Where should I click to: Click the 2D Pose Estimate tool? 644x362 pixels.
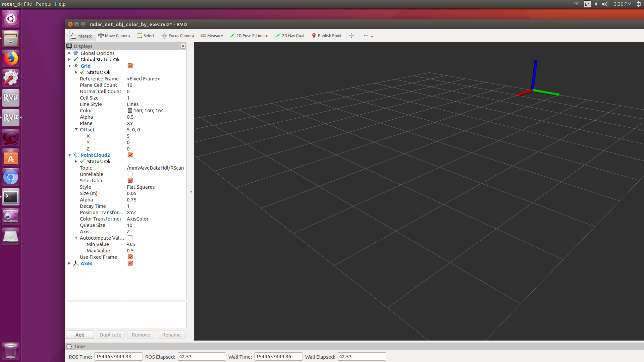pos(249,36)
